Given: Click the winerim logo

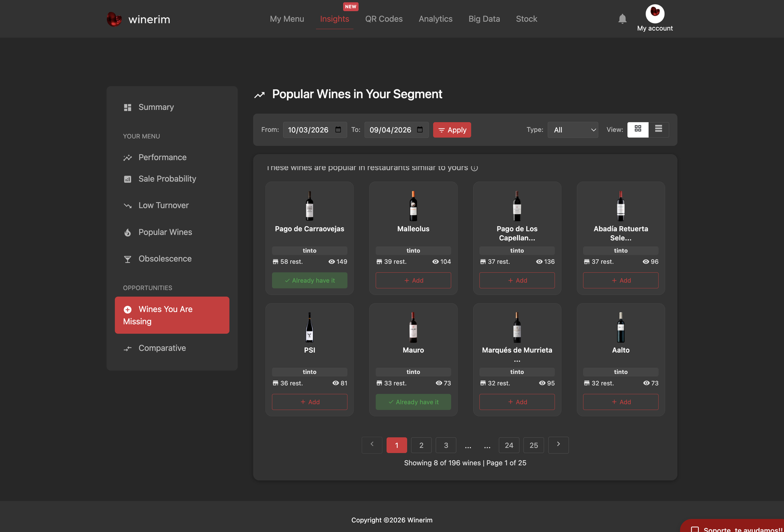Looking at the screenshot, I should [139, 19].
